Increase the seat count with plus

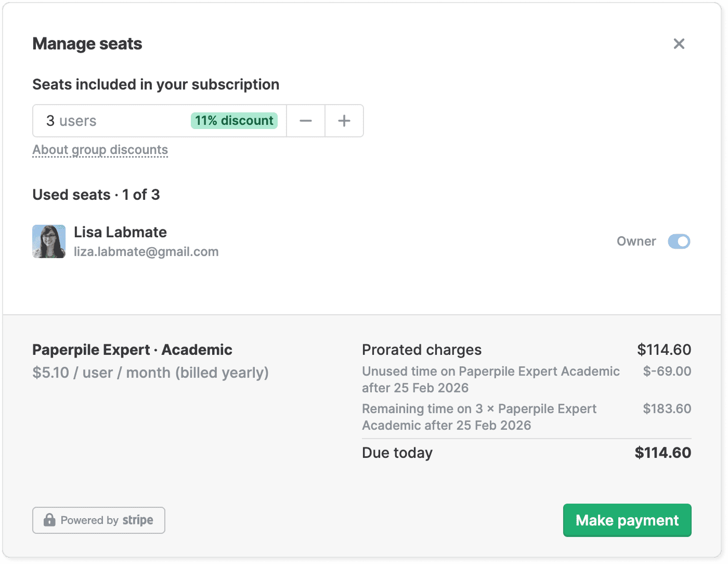344,121
